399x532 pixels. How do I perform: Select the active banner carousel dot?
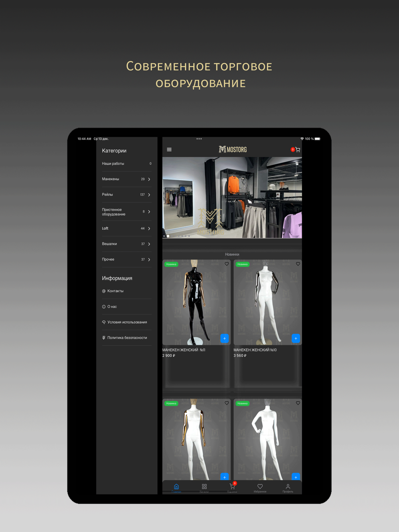(168, 236)
